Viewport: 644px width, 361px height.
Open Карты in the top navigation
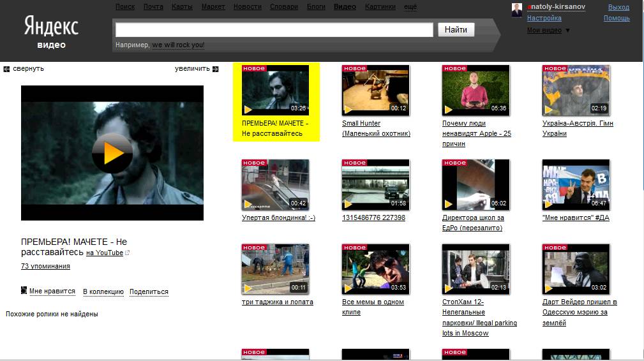pos(182,6)
